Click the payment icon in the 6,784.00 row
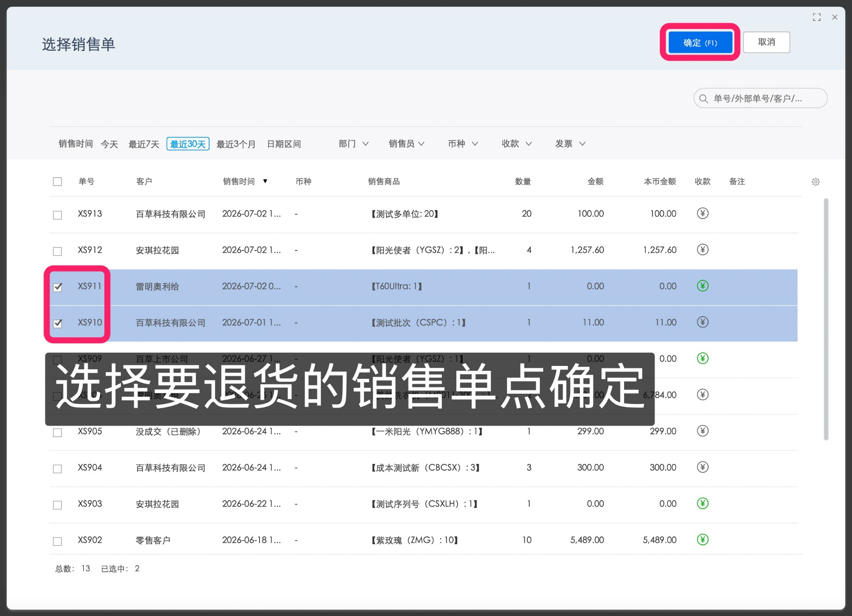The width and height of the screenshot is (852, 616). click(702, 394)
